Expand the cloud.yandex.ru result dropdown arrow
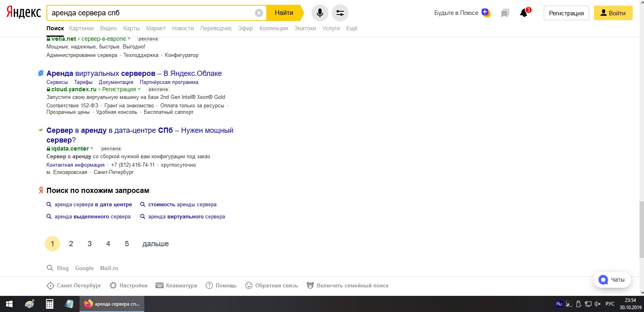The width and height of the screenshot is (644, 312). pyautogui.click(x=139, y=89)
